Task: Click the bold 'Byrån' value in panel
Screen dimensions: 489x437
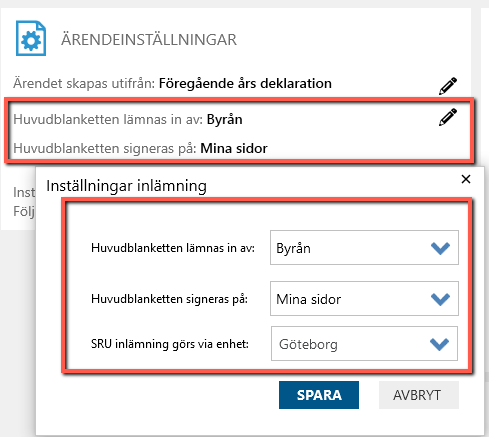Action: tap(224, 119)
